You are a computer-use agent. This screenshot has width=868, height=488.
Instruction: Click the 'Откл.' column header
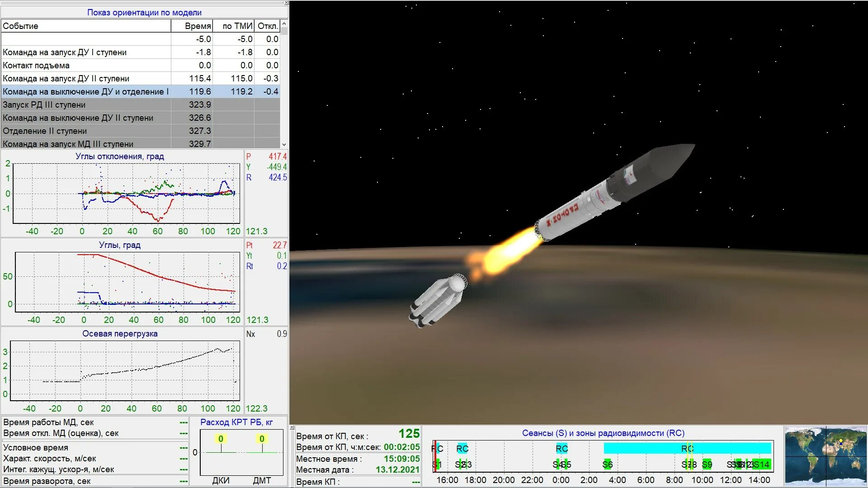point(267,26)
